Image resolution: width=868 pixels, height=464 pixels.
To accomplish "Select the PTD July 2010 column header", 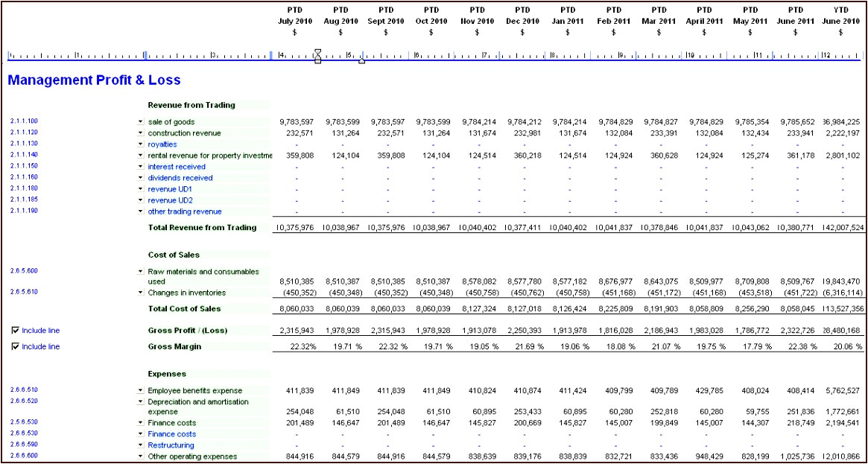I will tap(294, 21).
